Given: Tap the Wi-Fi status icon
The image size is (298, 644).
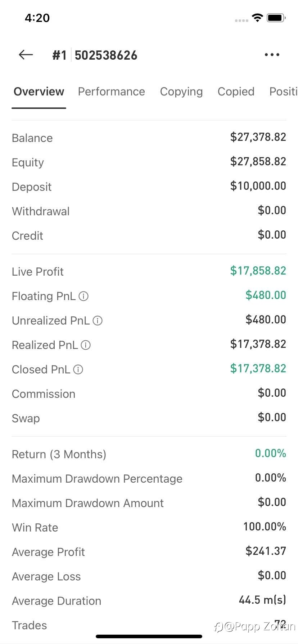Looking at the screenshot, I should coord(257,18).
